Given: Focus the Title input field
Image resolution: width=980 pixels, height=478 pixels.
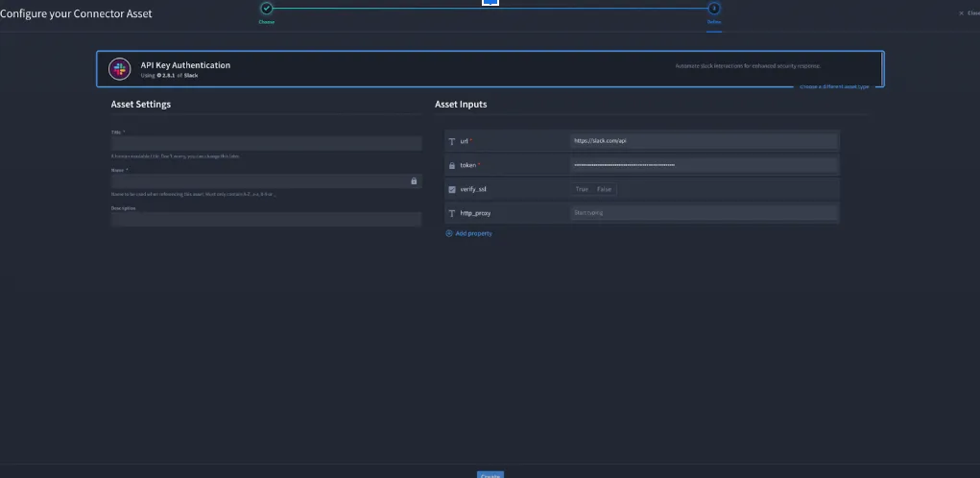Looking at the screenshot, I should pyautogui.click(x=266, y=144).
